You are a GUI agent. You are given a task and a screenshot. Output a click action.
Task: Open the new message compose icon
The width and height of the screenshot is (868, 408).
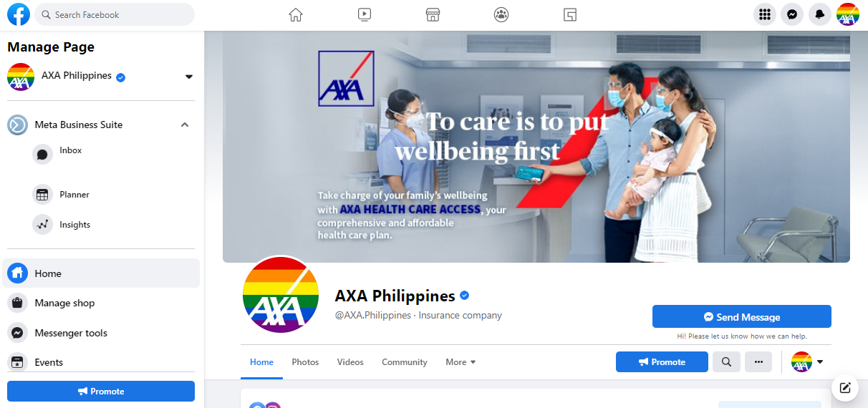(845, 387)
